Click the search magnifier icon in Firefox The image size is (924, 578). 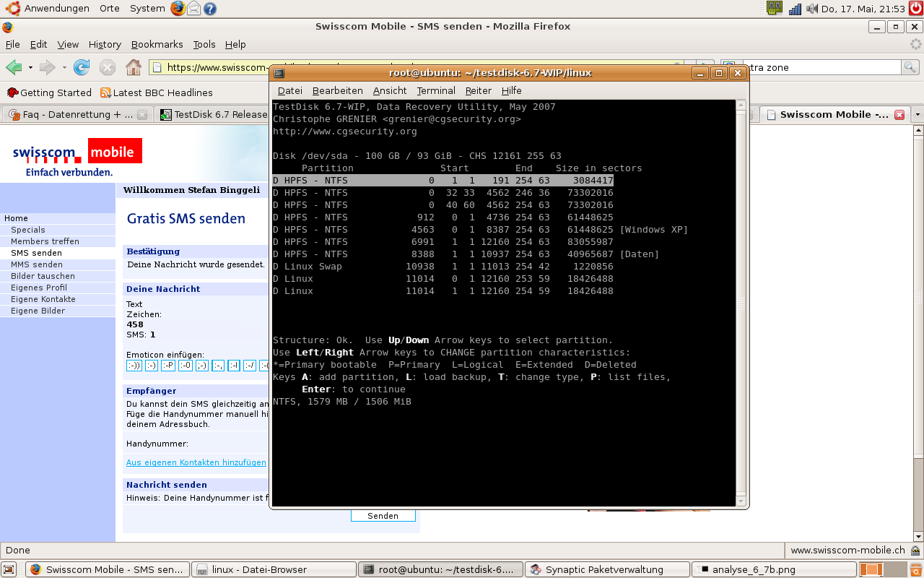(910, 67)
